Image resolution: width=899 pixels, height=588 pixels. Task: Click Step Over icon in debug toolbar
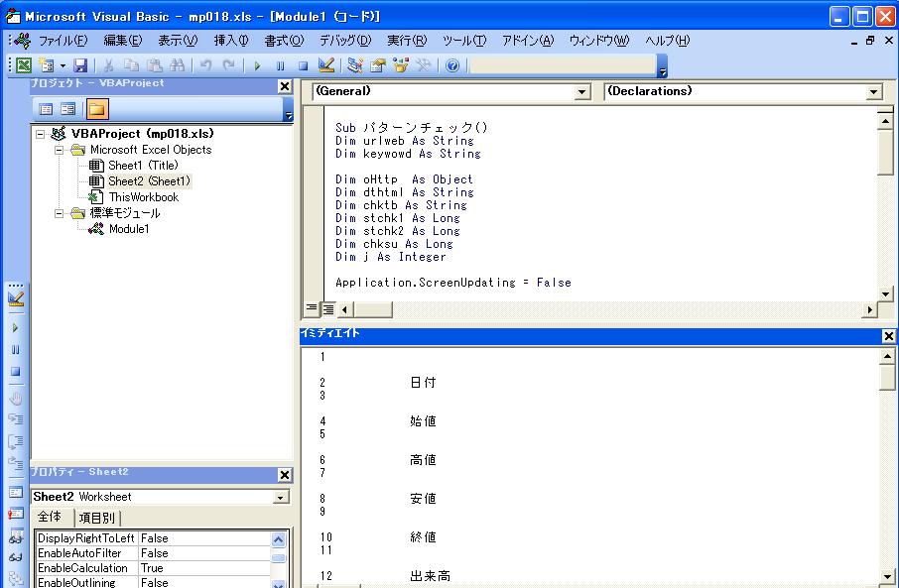[16, 442]
